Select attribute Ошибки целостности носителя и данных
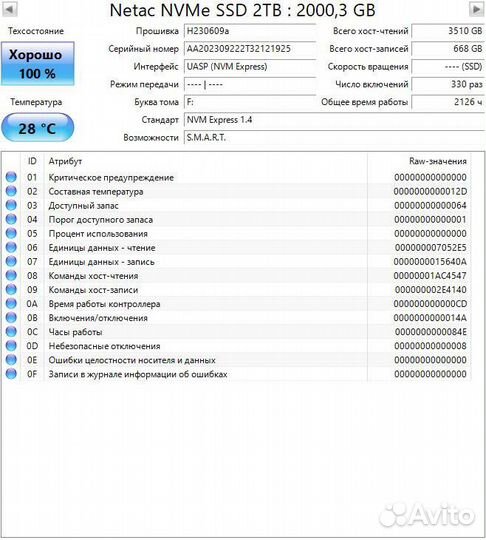486x540 pixels. pos(132,360)
